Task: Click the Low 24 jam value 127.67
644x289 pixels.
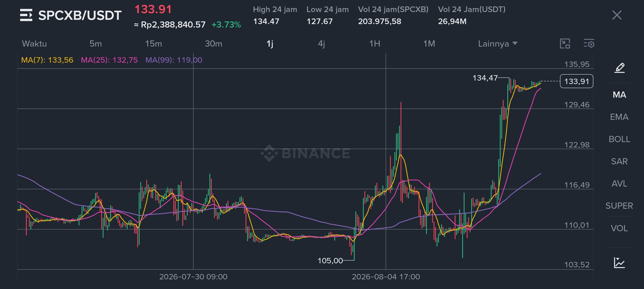Action: [x=320, y=21]
